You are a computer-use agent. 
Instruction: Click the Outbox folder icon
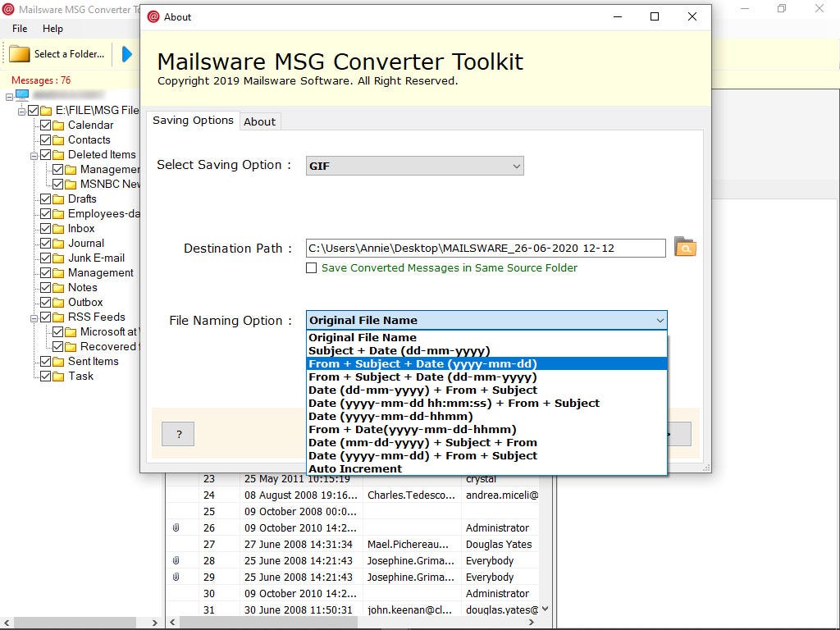pos(58,303)
